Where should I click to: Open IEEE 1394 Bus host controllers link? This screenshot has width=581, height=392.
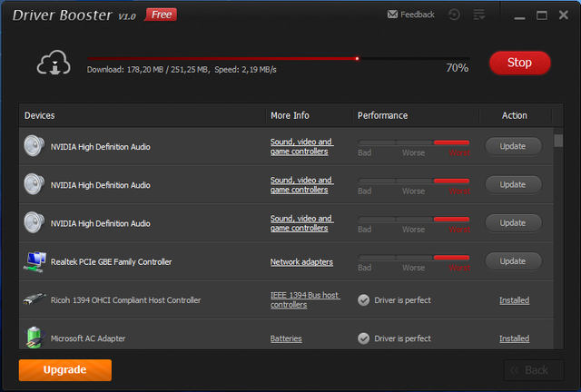(x=305, y=300)
